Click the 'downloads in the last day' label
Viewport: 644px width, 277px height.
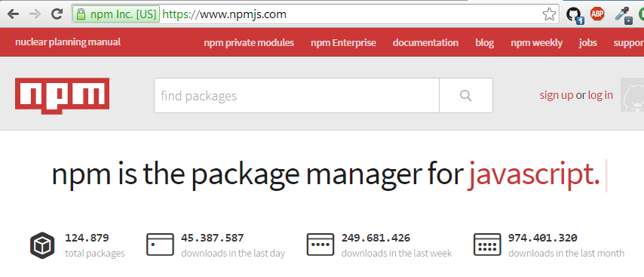point(233,253)
